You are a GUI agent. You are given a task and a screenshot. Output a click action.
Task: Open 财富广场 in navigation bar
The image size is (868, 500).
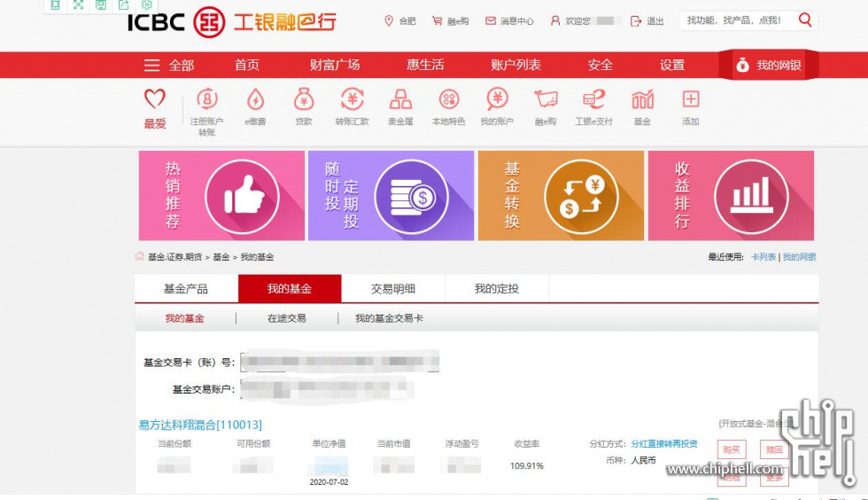[335, 65]
